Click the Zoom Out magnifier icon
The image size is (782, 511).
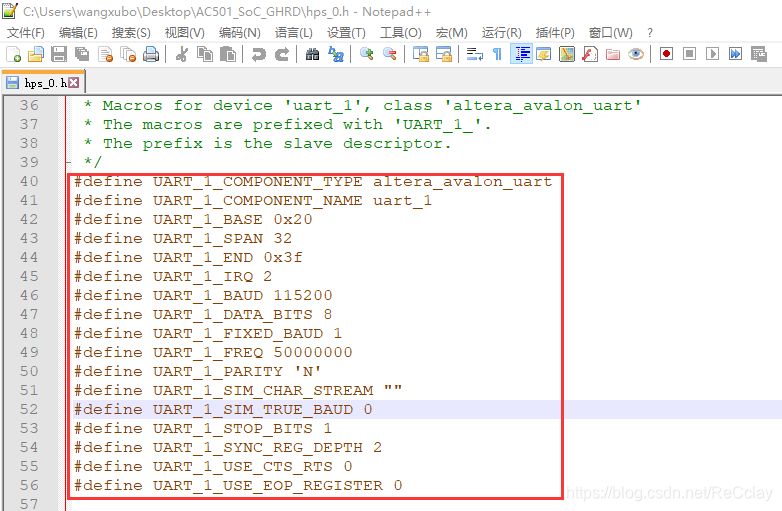coord(390,54)
